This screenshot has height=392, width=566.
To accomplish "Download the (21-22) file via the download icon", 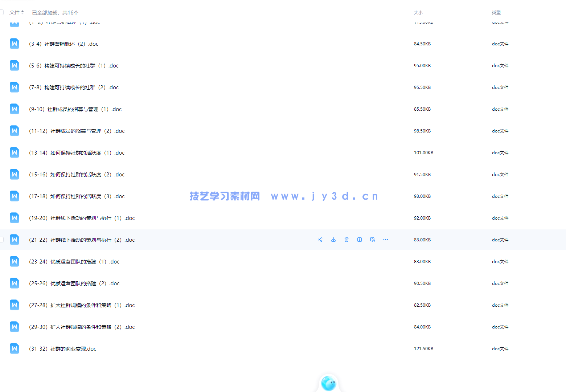I will pyautogui.click(x=333, y=240).
